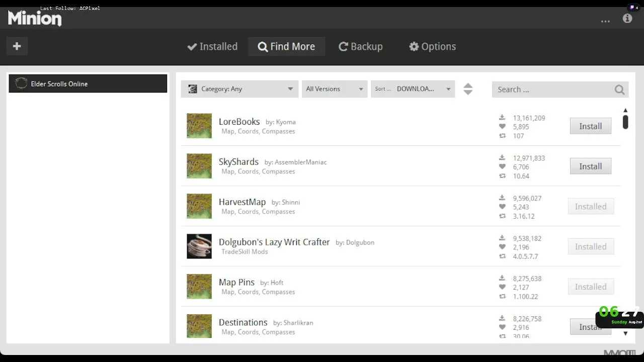This screenshot has height=362, width=644.
Task: Open the three-dots overflow menu
Action: click(605, 21)
